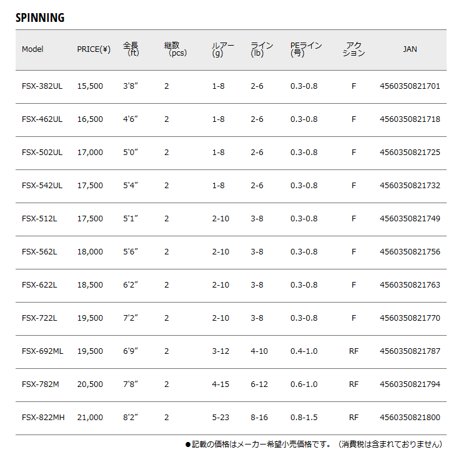
Task: Click JAN code 4560350821800
Action: [x=410, y=418]
